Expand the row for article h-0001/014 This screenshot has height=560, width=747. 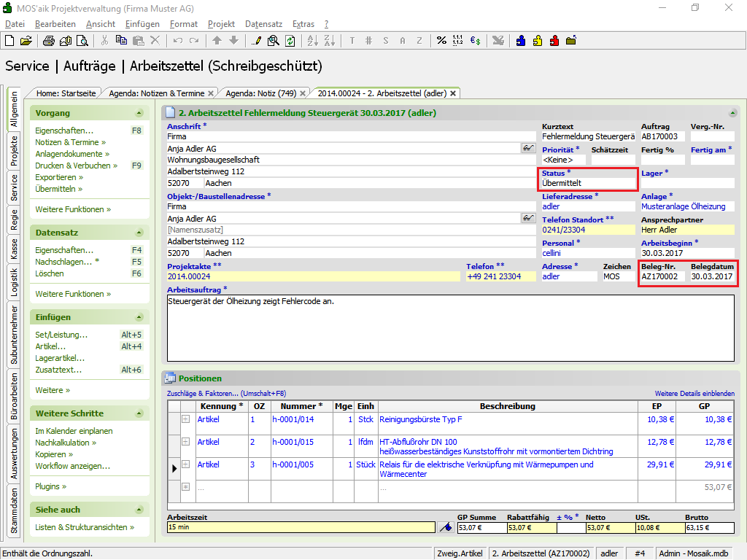point(185,419)
